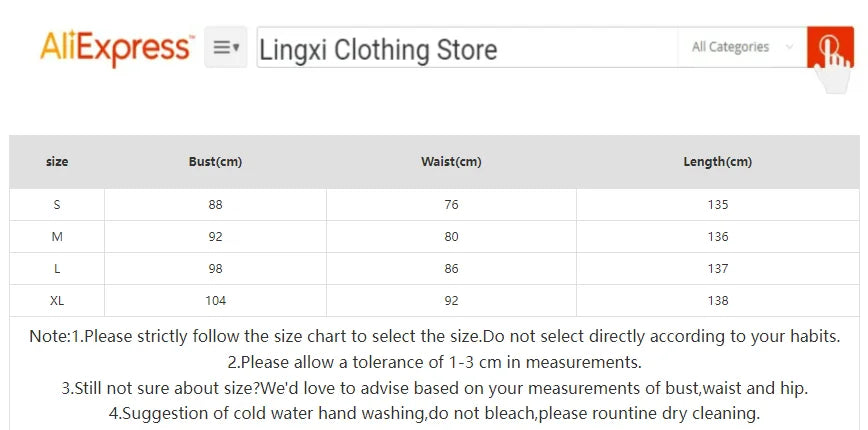Image resolution: width=868 pixels, height=430 pixels.
Task: Select the L size row label
Action: point(57,269)
